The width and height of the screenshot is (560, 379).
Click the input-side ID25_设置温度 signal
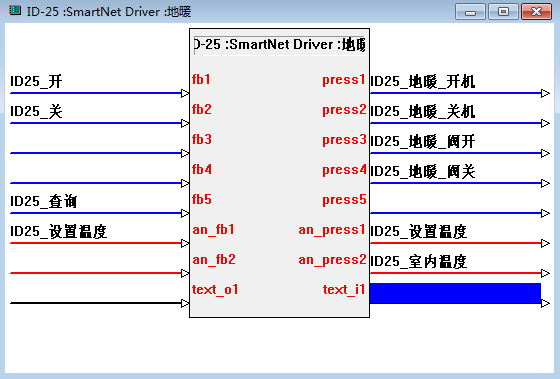click(x=59, y=231)
